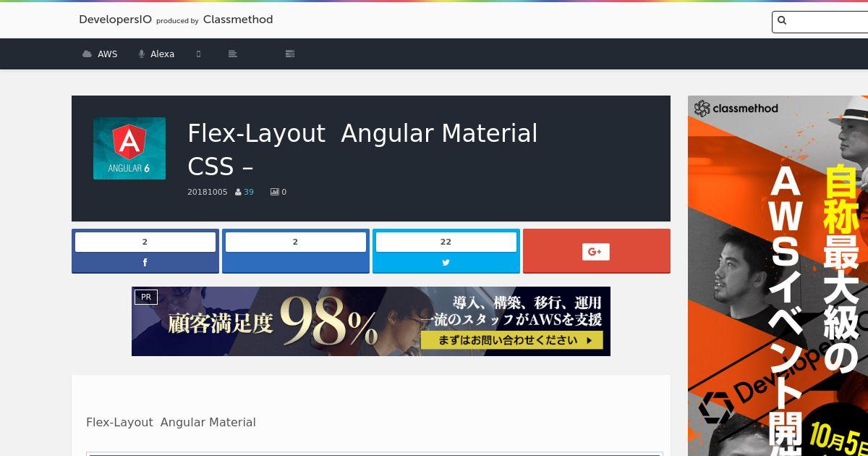The width and height of the screenshot is (868, 456).
Task: Click intro text Flex-Layout Angular Material
Action: (x=171, y=422)
